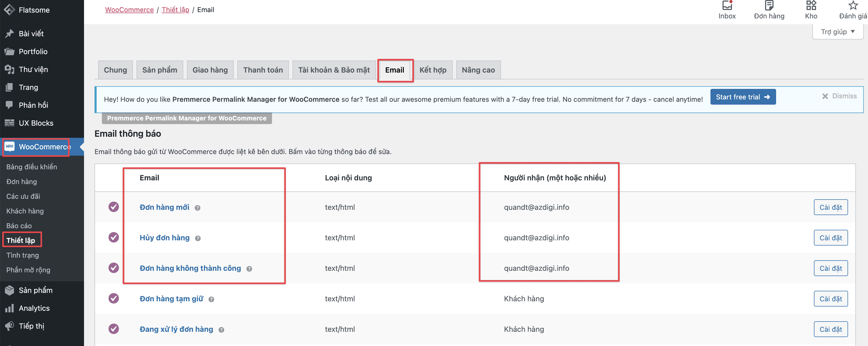This screenshot has width=868, height=346.
Task: Open Khách hàng submenu item
Action: pos(25,211)
